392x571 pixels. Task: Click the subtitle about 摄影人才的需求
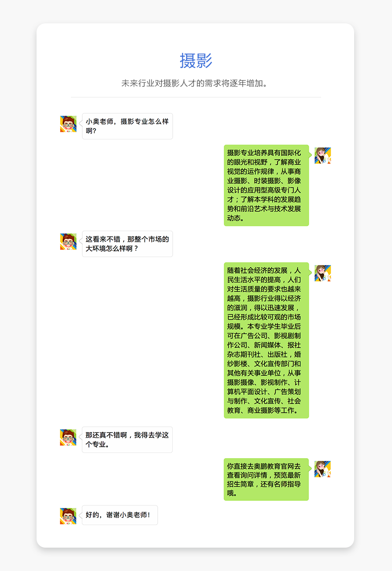click(x=196, y=83)
